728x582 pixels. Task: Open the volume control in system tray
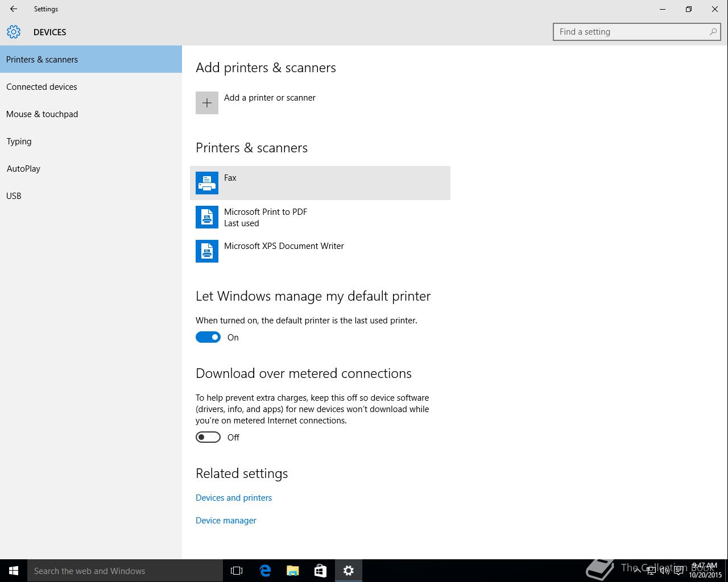664,571
